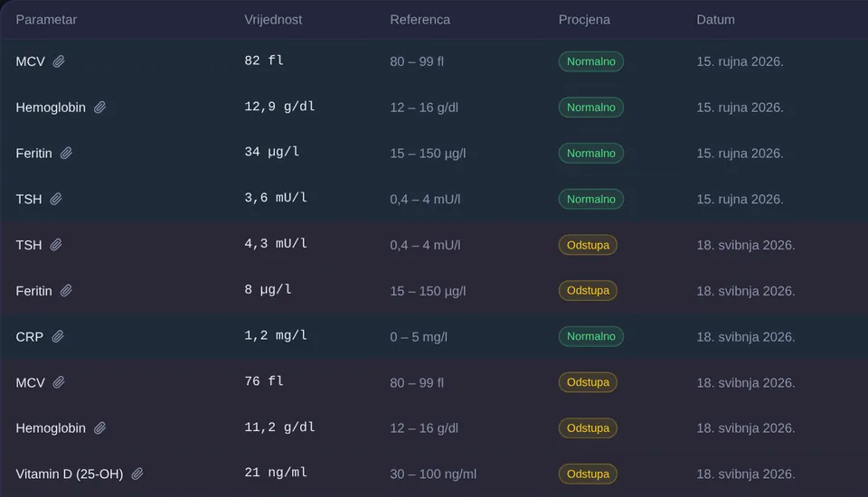Sort by the Referenca column header

click(420, 20)
